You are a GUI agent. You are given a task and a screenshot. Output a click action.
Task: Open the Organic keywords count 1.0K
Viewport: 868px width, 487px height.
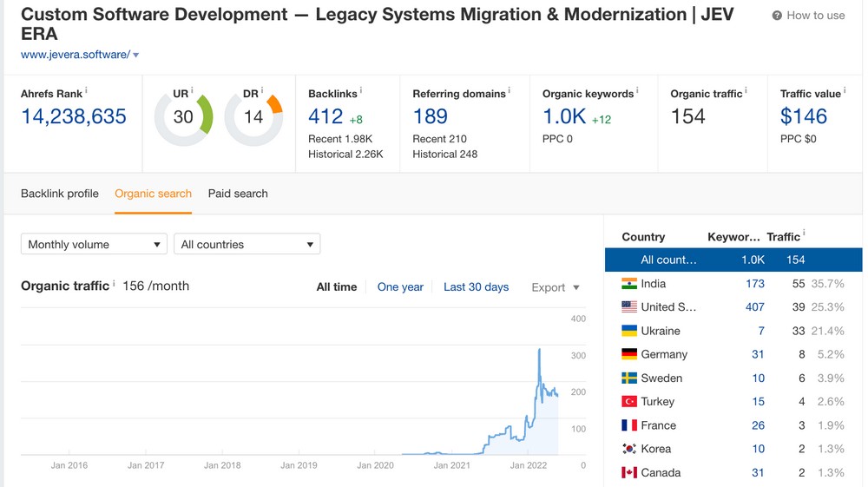click(x=564, y=117)
